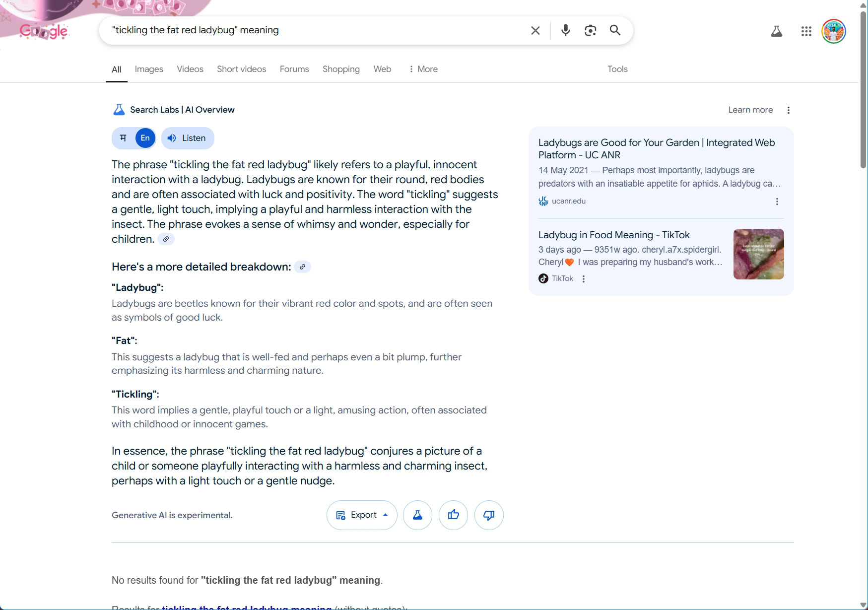Open three-dot menu for the ucanr.edu source

[x=777, y=202]
